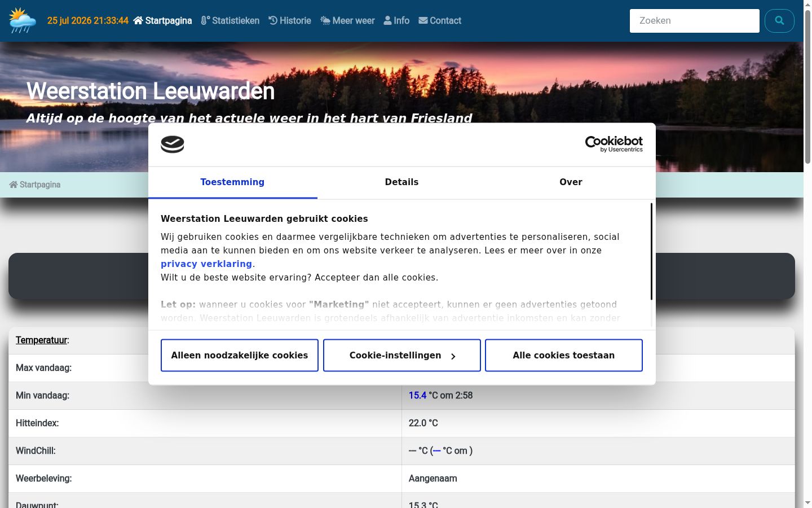Select the Toestemming tab
This screenshot has width=812, height=508.
pyautogui.click(x=232, y=182)
